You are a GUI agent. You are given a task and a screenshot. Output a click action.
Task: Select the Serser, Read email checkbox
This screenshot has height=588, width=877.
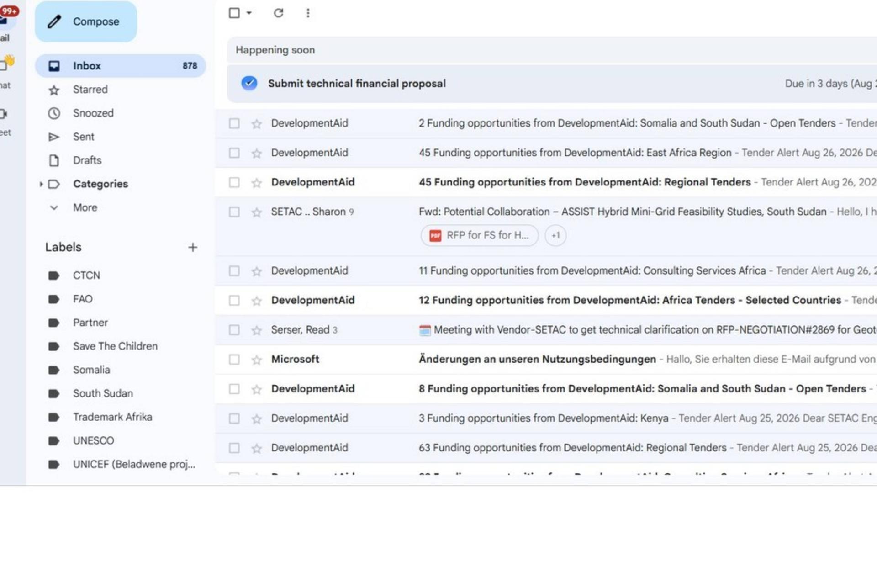pyautogui.click(x=234, y=330)
